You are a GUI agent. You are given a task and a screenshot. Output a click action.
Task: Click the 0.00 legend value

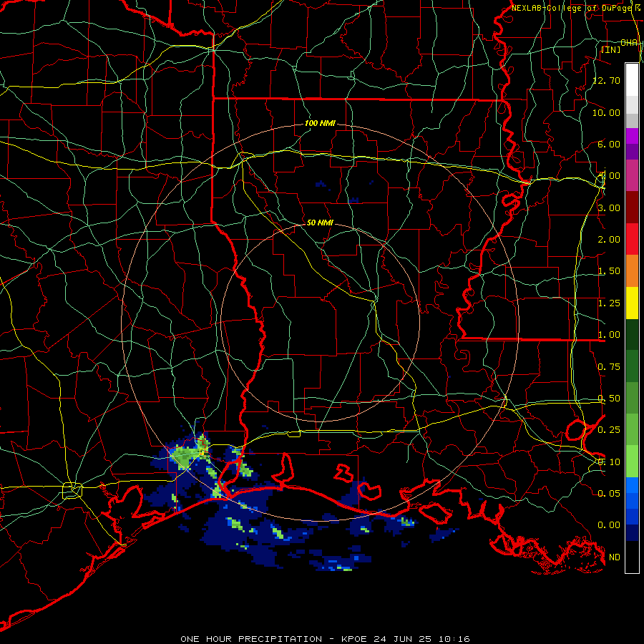pos(609,525)
